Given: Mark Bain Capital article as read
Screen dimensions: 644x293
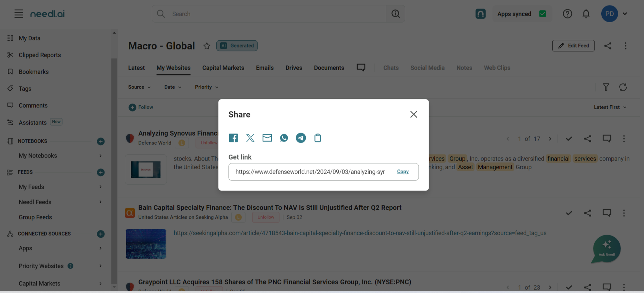Looking at the screenshot, I should click(569, 213).
